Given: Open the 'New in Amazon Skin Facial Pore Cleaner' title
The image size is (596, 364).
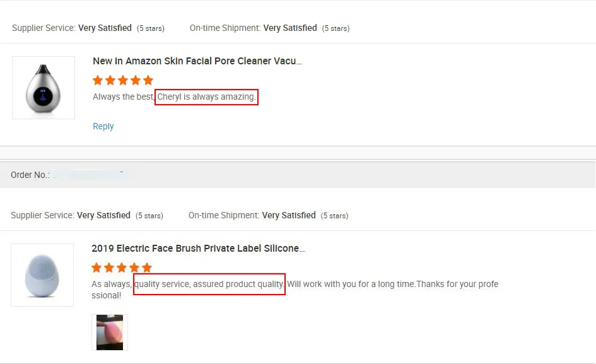Looking at the screenshot, I should click(x=197, y=61).
